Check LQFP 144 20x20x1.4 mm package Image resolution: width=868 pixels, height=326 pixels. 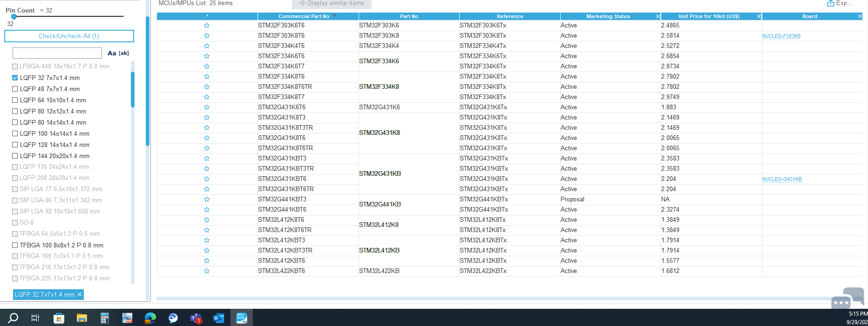[15, 156]
